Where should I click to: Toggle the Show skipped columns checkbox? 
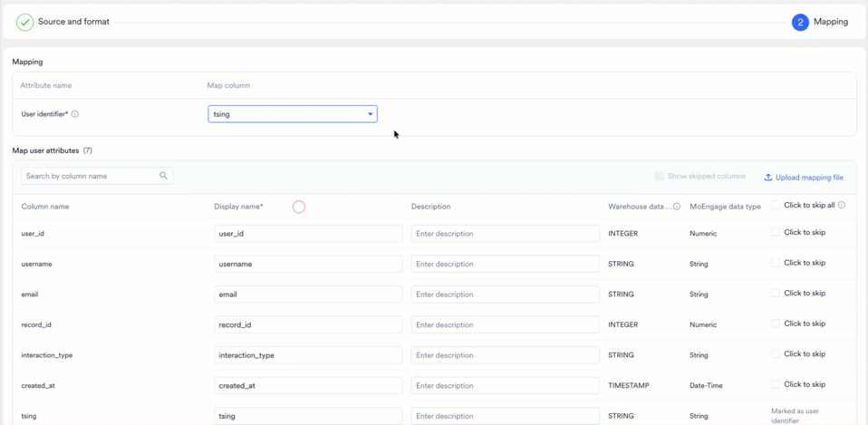point(660,177)
